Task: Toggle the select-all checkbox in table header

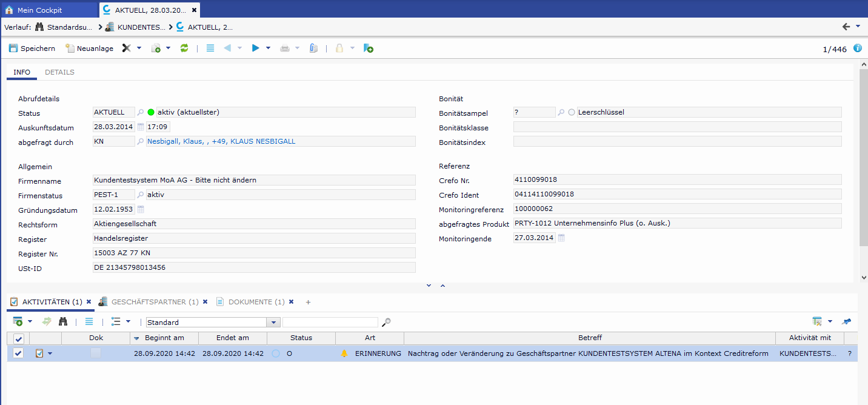Action: pyautogui.click(x=18, y=339)
